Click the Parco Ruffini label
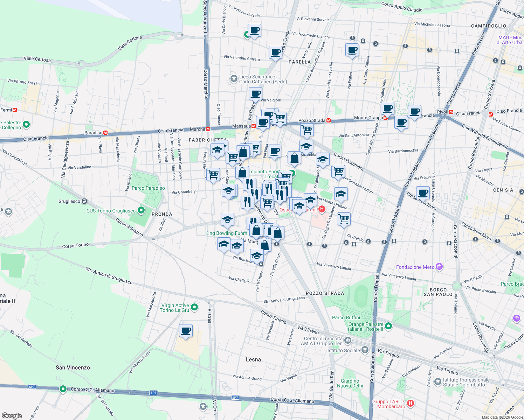Viewport: 524px width, 420px height. pos(346,317)
